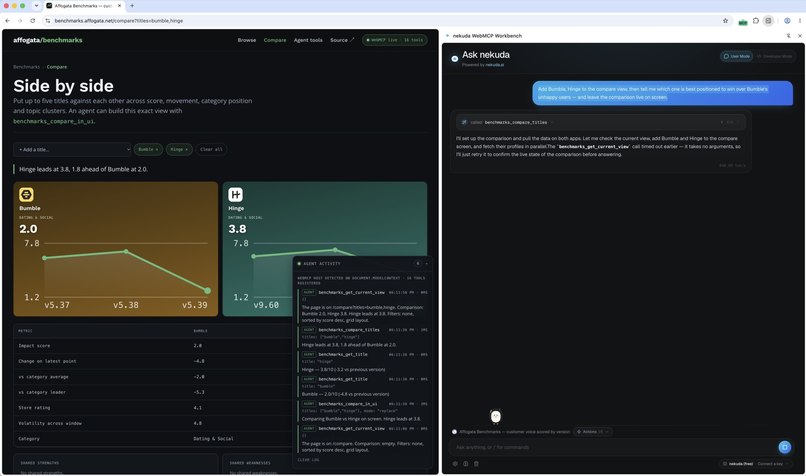Screen dimensions: 806x476
Task: Click the Dating & Social category value
Action: (x=213, y=439)
